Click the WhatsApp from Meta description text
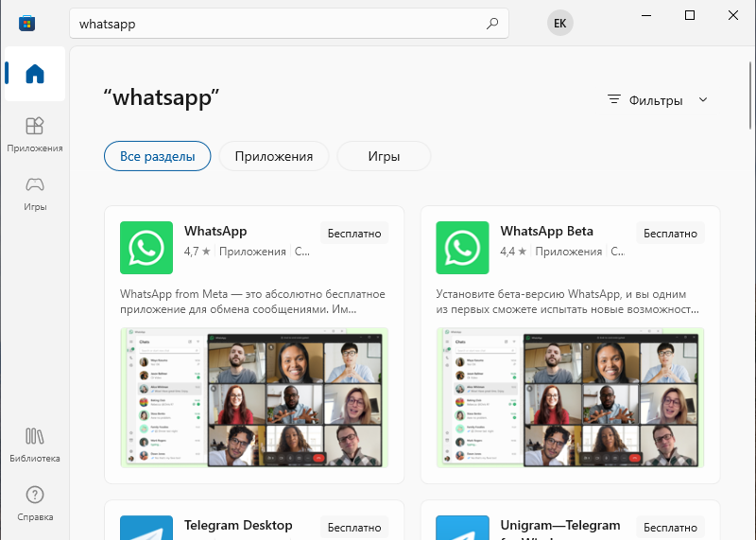This screenshot has height=540, width=756. (x=252, y=302)
